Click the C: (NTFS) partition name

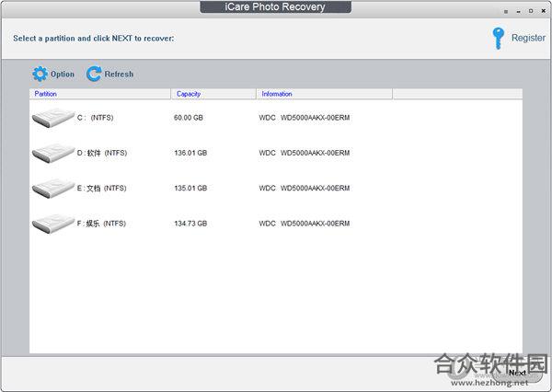(x=95, y=118)
